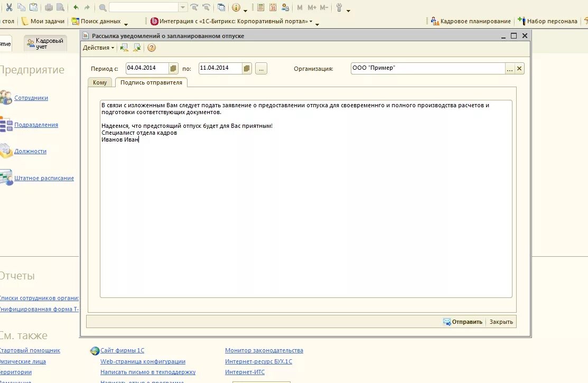The width and height of the screenshot is (588, 383).
Task: Open the wrench Service tools icon
Action: pyautogui.click(x=339, y=7)
